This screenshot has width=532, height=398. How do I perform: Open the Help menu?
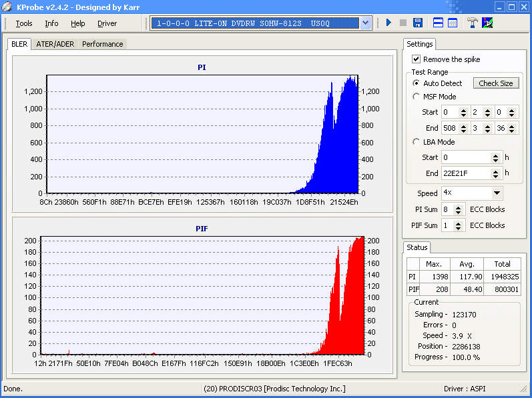pos(77,23)
